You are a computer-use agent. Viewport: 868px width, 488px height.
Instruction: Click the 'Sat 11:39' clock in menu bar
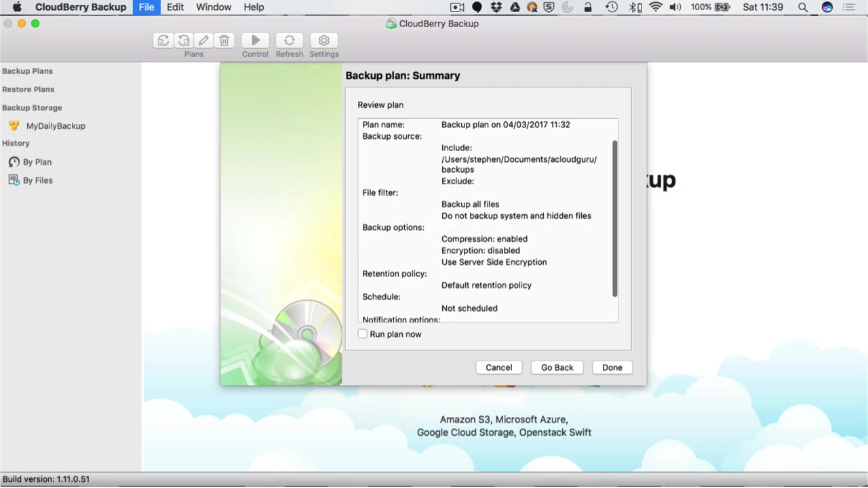(x=763, y=7)
